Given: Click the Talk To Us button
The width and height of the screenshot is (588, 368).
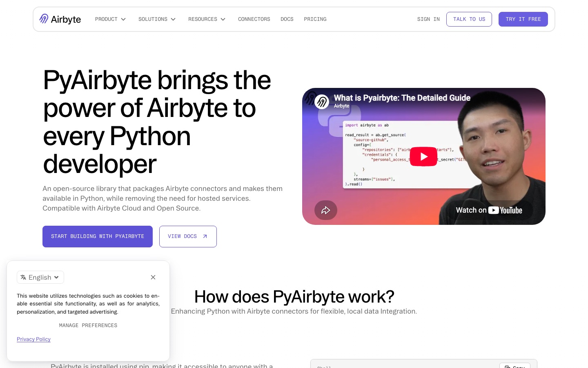Looking at the screenshot, I should (469, 19).
